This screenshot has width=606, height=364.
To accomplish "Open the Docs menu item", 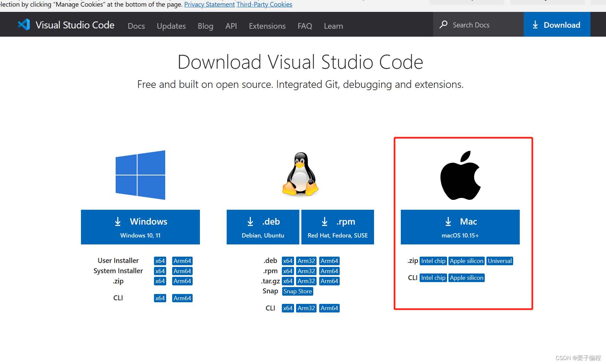I will (x=136, y=26).
